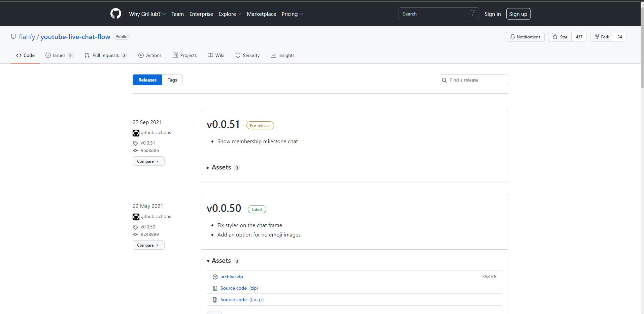Image resolution: width=644 pixels, height=314 pixels.
Task: Click the magnifier icon in Find a release
Action: 444,80
